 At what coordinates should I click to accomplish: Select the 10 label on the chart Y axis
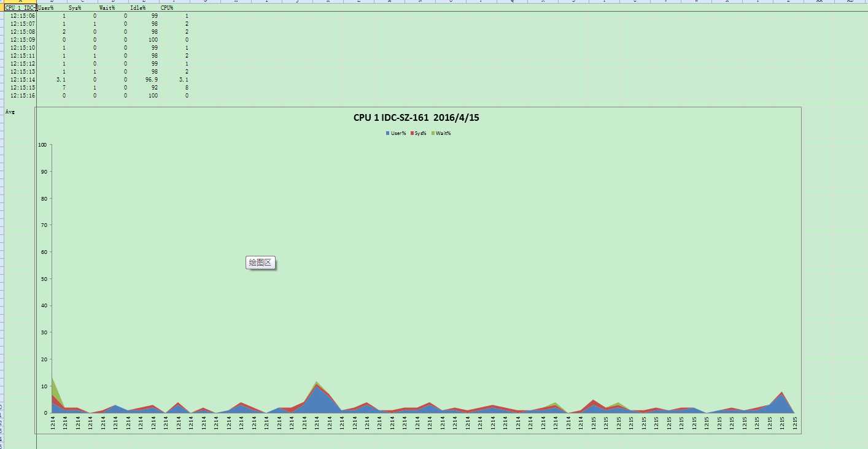pos(44,386)
